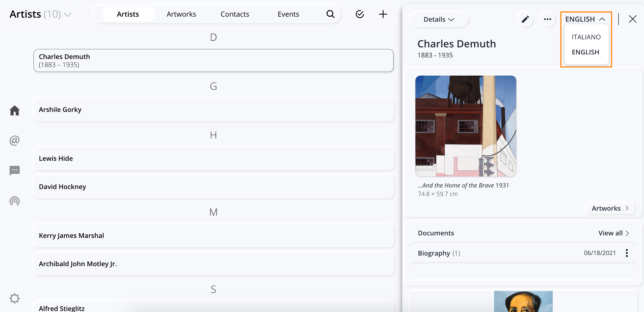This screenshot has height=312, width=644.
Task: Go to Artworks link in panel
Action: (610, 208)
